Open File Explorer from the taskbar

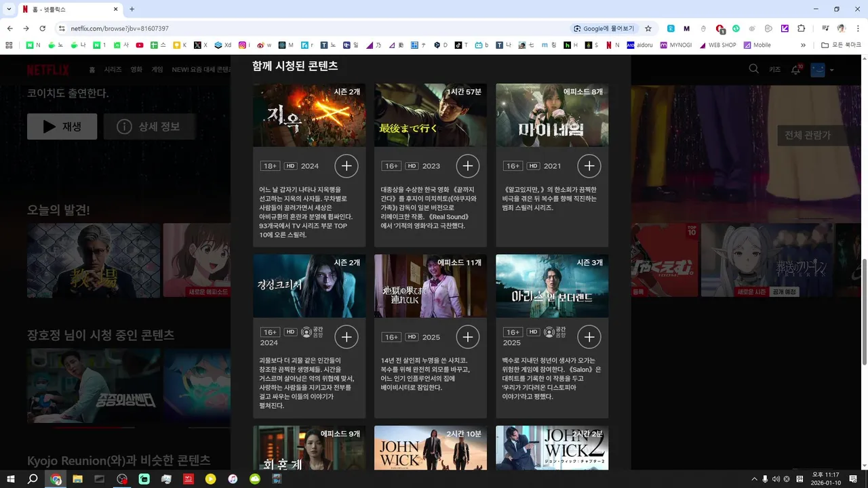coord(78,479)
